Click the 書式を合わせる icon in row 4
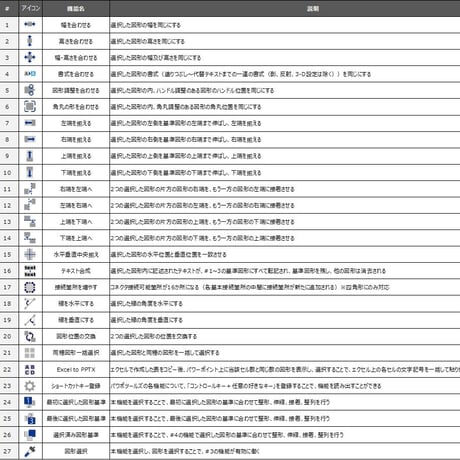The width and height of the screenshot is (460, 460). pyautogui.click(x=30, y=74)
